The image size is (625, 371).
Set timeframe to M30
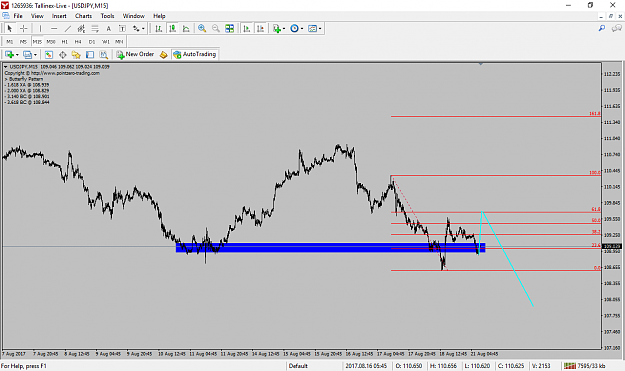(51, 41)
